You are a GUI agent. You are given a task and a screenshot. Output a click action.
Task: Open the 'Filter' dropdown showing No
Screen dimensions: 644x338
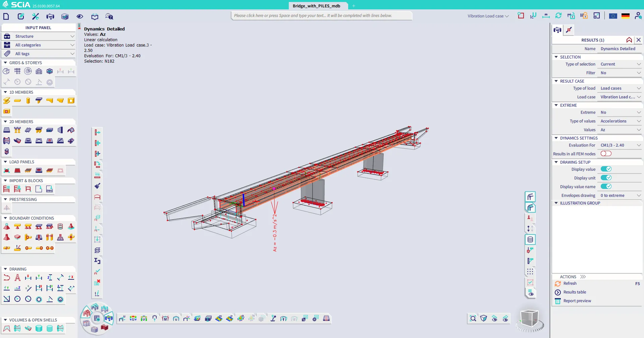pyautogui.click(x=620, y=73)
